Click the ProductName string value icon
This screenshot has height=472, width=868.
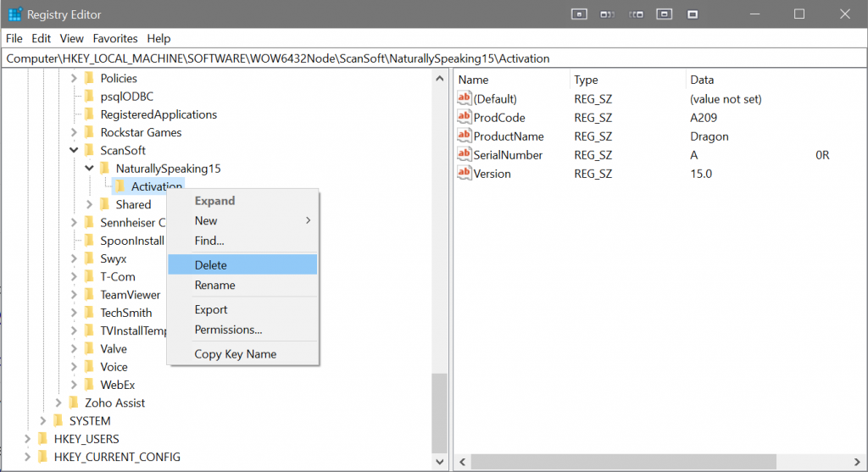click(464, 136)
